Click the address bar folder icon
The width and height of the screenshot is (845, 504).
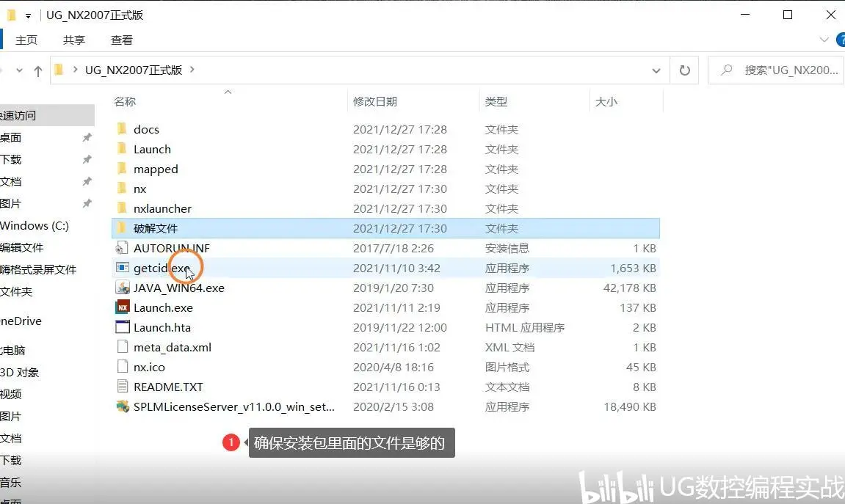pos(59,70)
